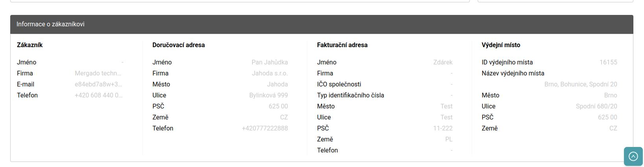
Task: Click billing country value 'PL'
Action: 449,139
